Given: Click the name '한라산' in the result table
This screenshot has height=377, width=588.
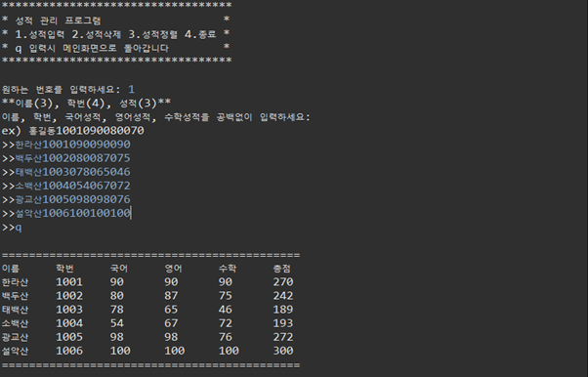Looking at the screenshot, I should 15,282.
